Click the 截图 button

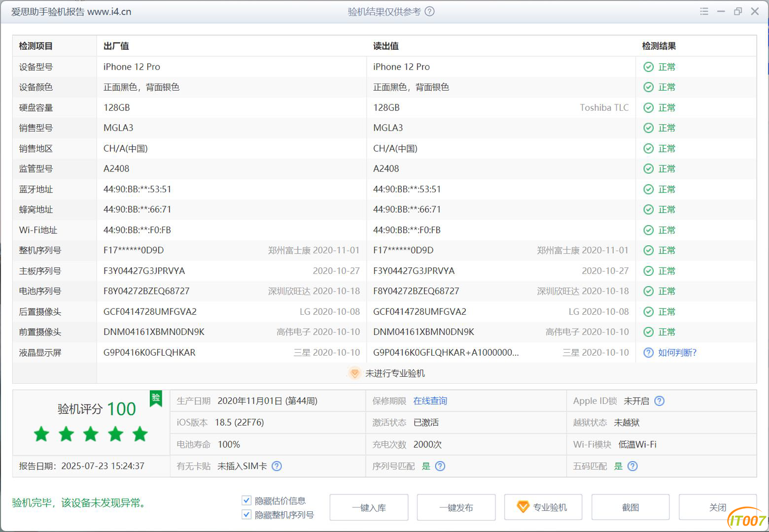point(630,507)
